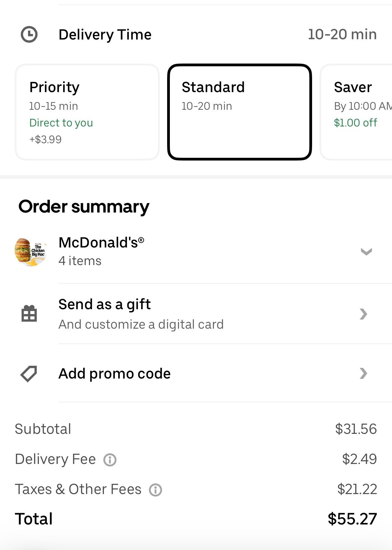This screenshot has width=392, height=550.
Task: Tap the promo code tag icon
Action: (29, 374)
